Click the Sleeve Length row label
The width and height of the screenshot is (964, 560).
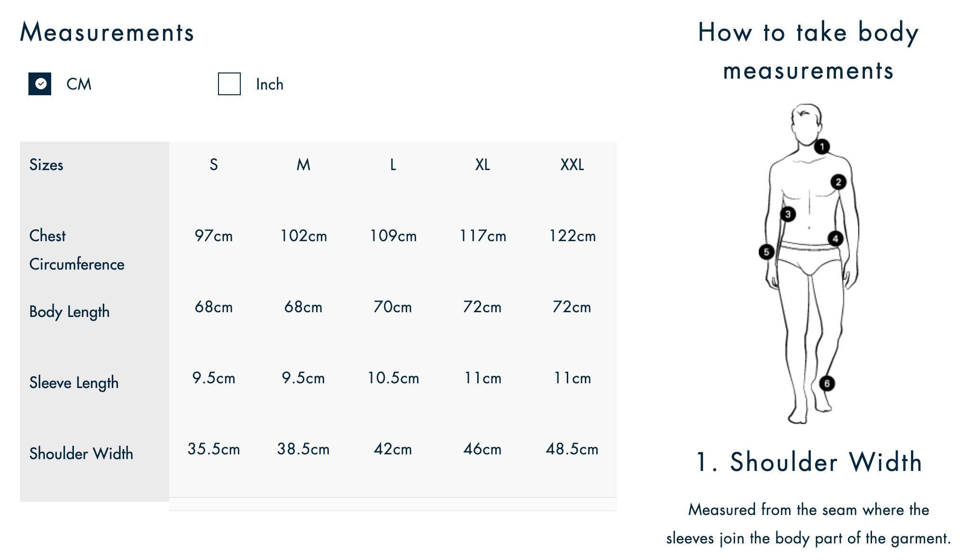click(x=74, y=382)
